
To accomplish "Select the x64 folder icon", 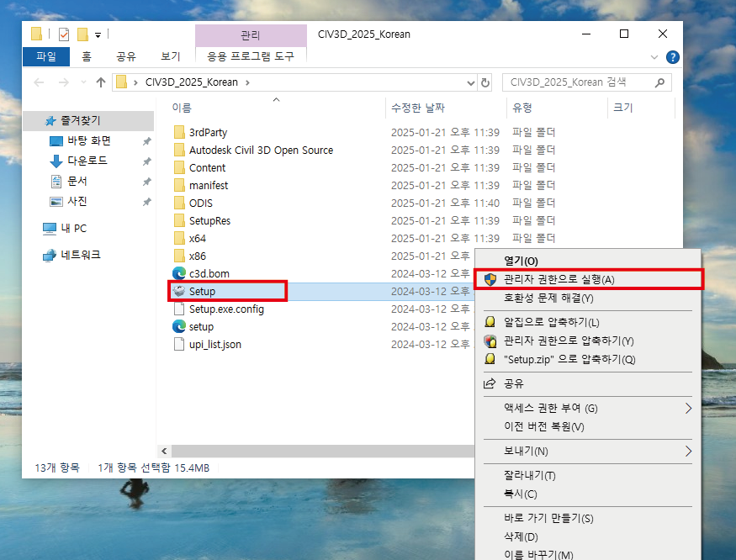I will click(179, 239).
